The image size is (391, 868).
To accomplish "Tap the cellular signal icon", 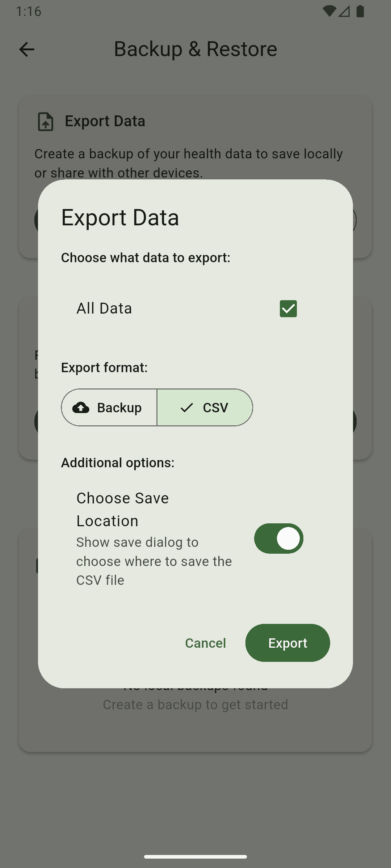I will point(344,12).
